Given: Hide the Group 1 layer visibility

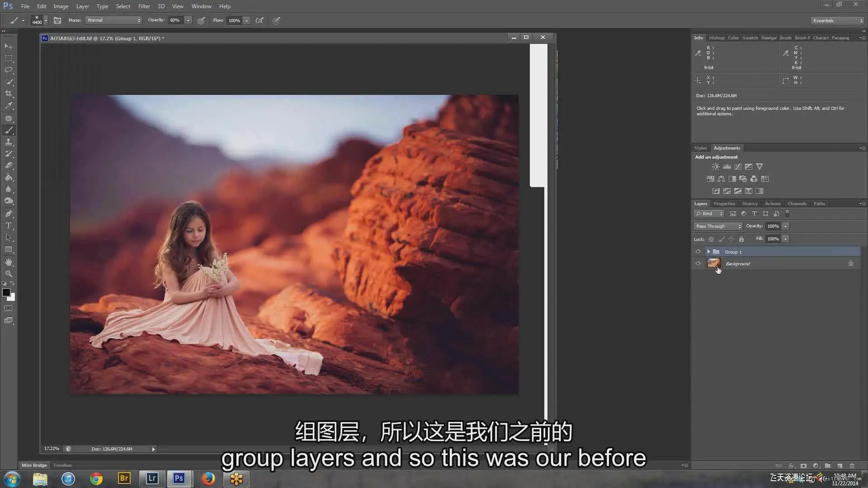Looking at the screenshot, I should point(698,252).
